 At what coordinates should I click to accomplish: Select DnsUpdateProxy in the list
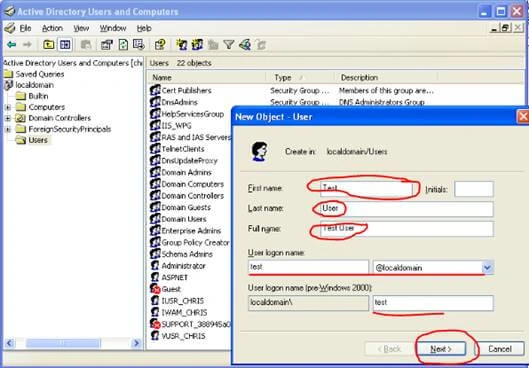click(x=189, y=161)
